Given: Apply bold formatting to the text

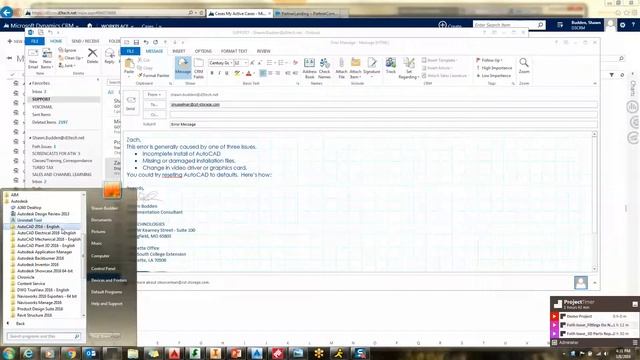Looking at the screenshot, I should (212, 73).
